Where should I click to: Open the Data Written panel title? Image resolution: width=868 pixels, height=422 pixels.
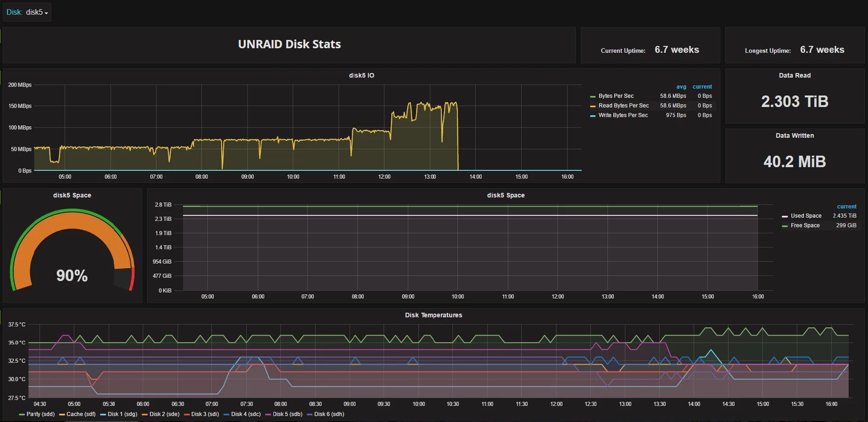point(795,135)
